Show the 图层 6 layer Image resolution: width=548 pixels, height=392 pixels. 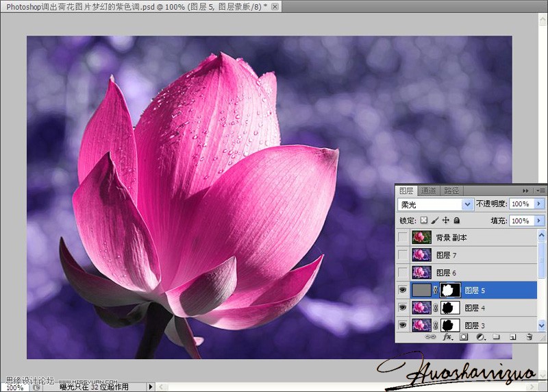point(403,272)
